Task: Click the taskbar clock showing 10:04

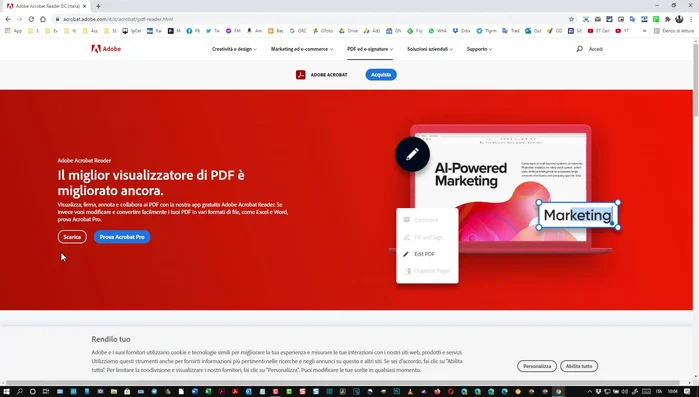Action: click(673, 392)
